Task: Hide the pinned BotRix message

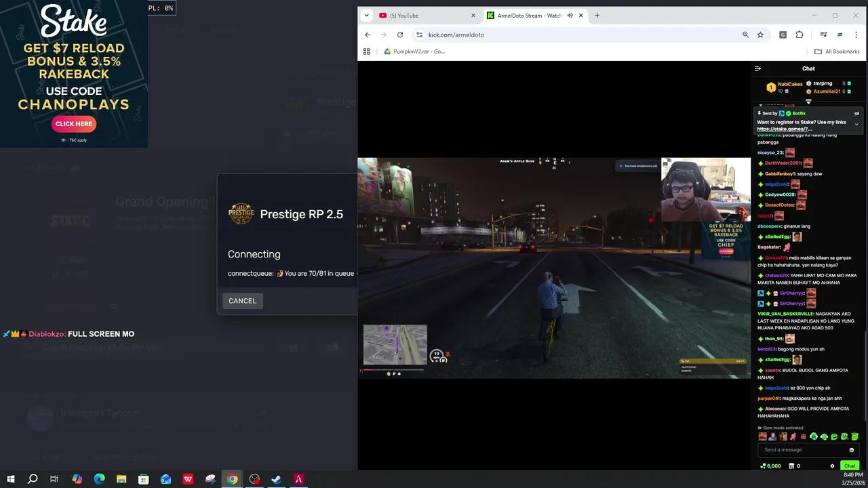Action: [856, 113]
